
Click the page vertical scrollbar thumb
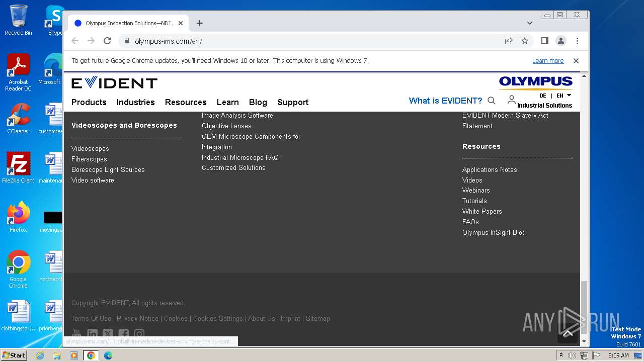(584, 308)
